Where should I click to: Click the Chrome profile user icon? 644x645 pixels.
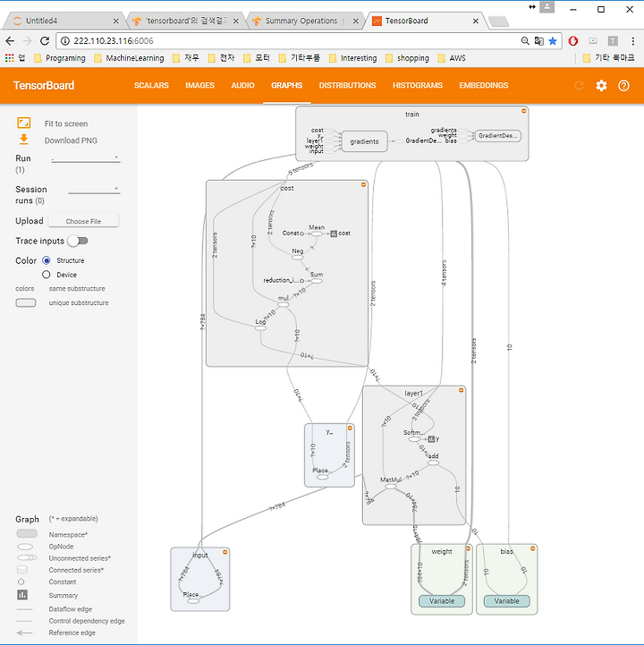(547, 7)
